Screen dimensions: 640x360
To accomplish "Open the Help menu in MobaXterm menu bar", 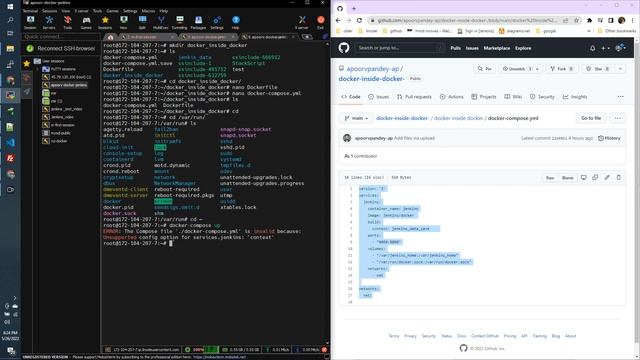I will [x=164, y=11].
